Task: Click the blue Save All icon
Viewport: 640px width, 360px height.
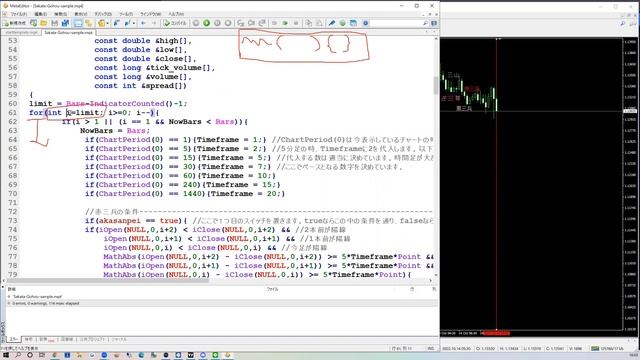Action: click(65, 23)
